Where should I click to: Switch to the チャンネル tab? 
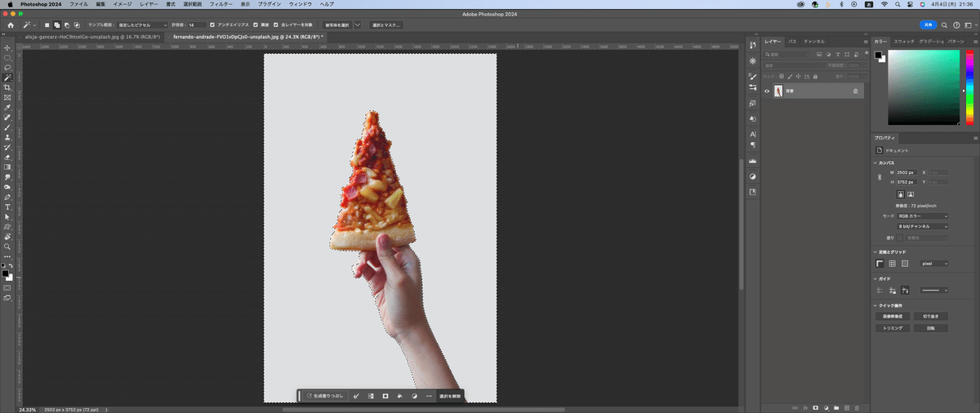click(813, 41)
